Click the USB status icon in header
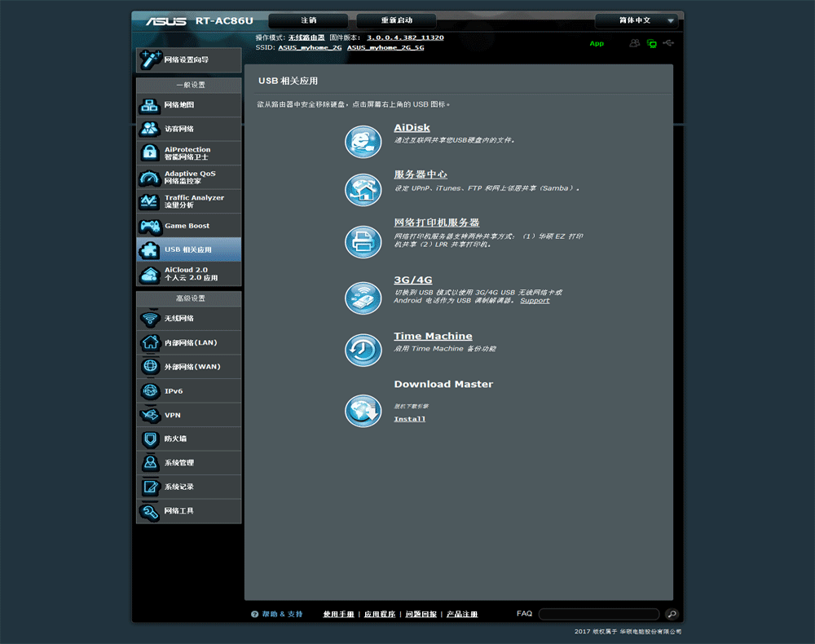This screenshot has height=644, width=815. [669, 43]
